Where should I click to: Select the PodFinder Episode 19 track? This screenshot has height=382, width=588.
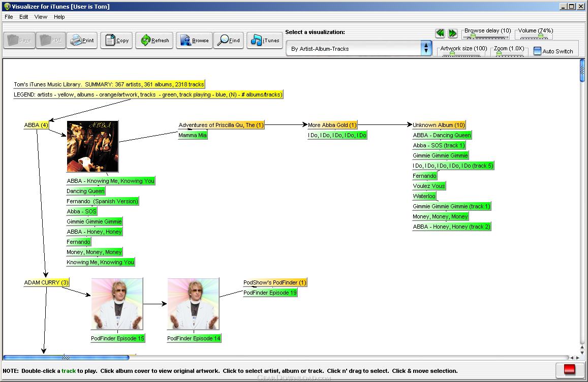pyautogui.click(x=270, y=293)
